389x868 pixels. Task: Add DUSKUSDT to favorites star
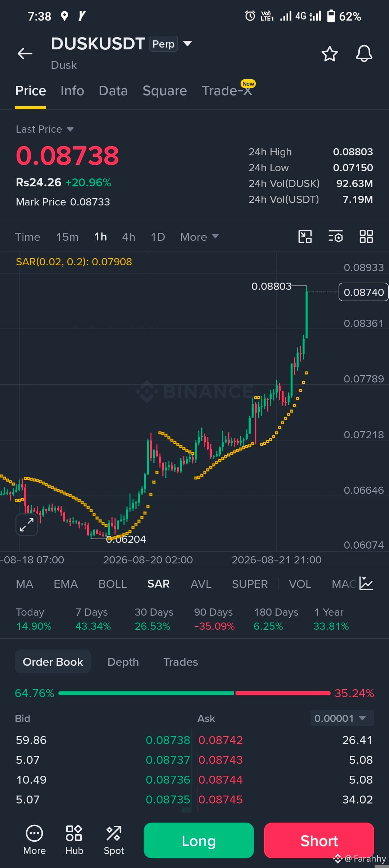point(329,54)
